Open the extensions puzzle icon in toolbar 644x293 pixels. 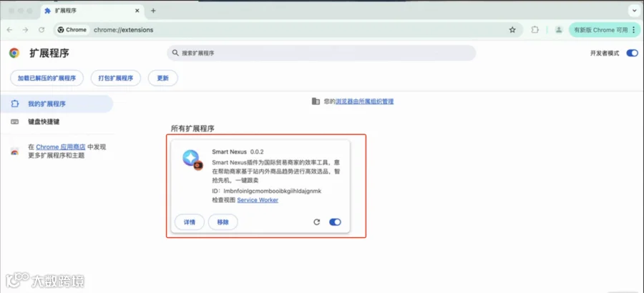(x=535, y=30)
